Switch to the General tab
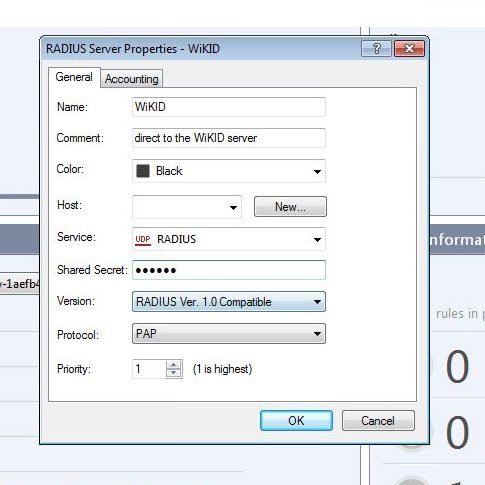The width and height of the screenshot is (485, 485). 74,77
